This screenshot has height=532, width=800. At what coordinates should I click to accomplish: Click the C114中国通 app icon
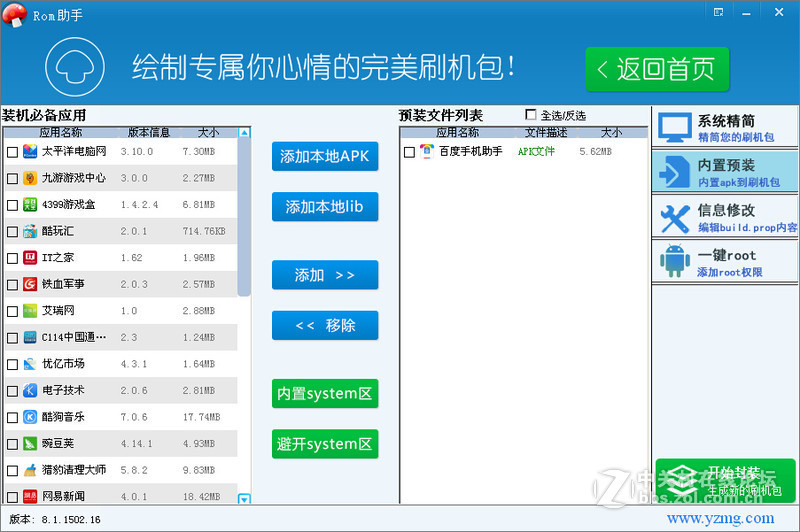pyautogui.click(x=30, y=337)
